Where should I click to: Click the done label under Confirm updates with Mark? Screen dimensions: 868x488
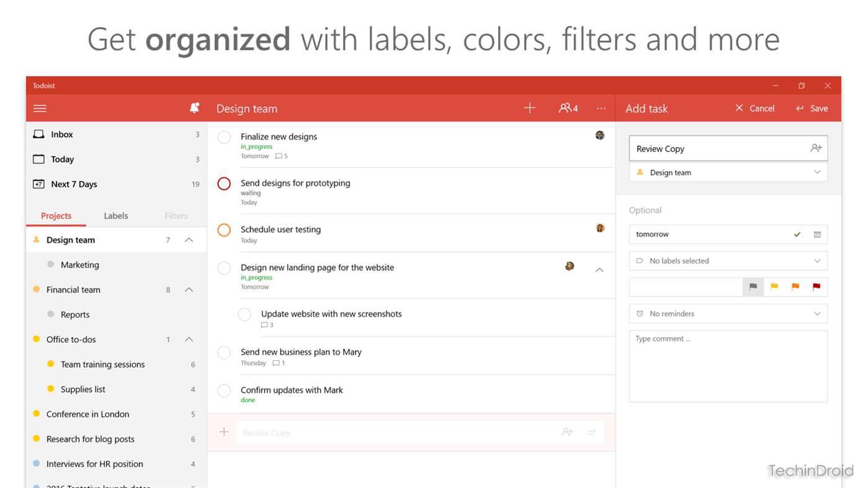(x=248, y=400)
